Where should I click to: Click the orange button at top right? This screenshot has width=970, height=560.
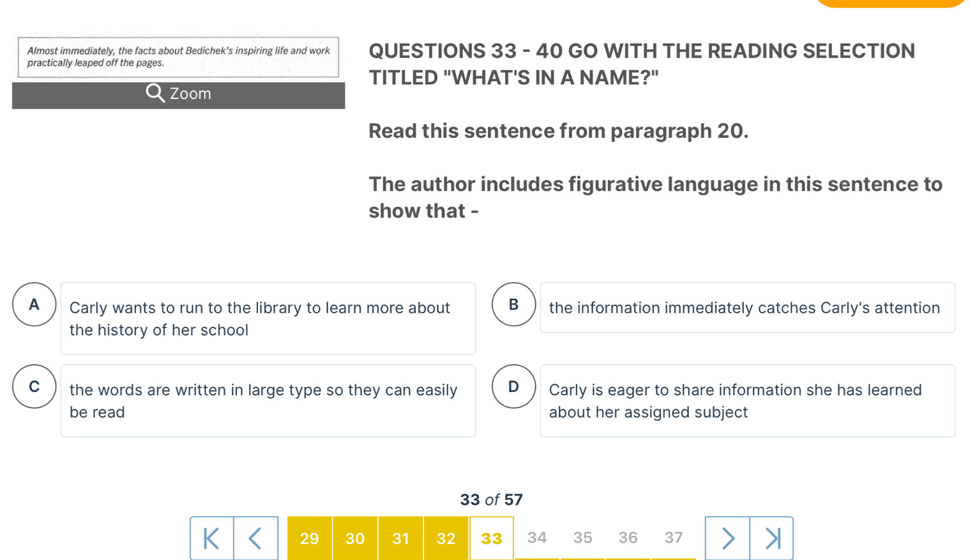tap(891, 3)
